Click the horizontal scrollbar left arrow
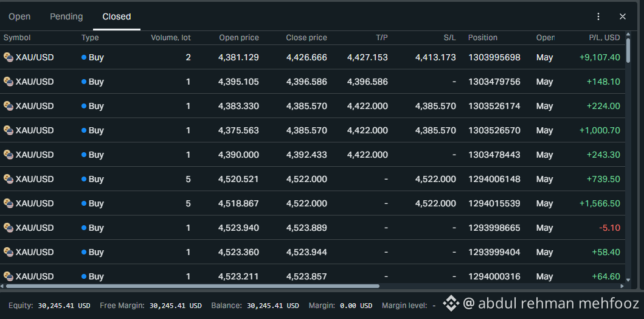This screenshot has width=644, height=319. (2, 286)
